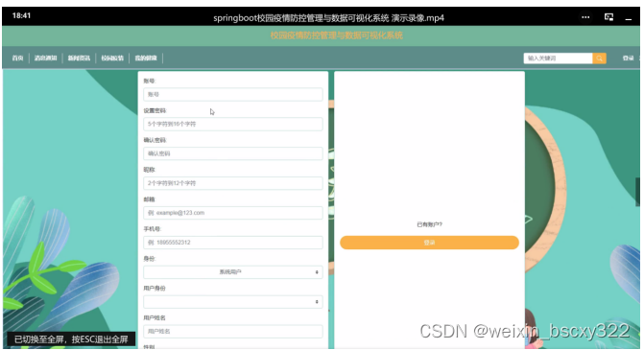The image size is (644, 350).
Task: Open the 身份 dropdown showing 系统用户
Action: pyautogui.click(x=233, y=272)
